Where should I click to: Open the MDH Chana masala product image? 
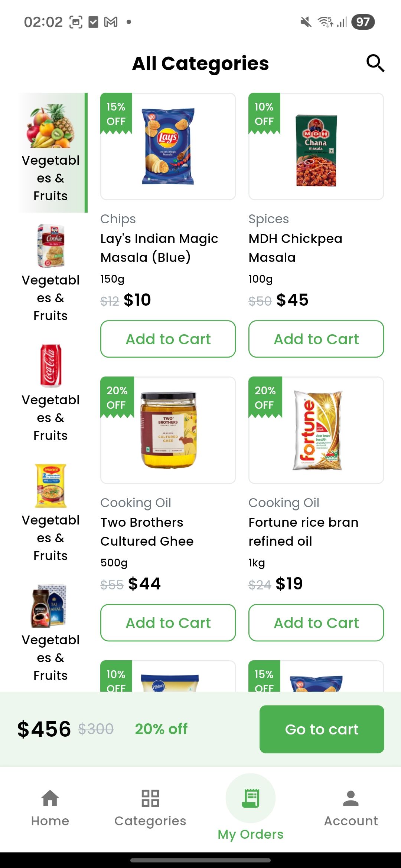[x=316, y=150]
